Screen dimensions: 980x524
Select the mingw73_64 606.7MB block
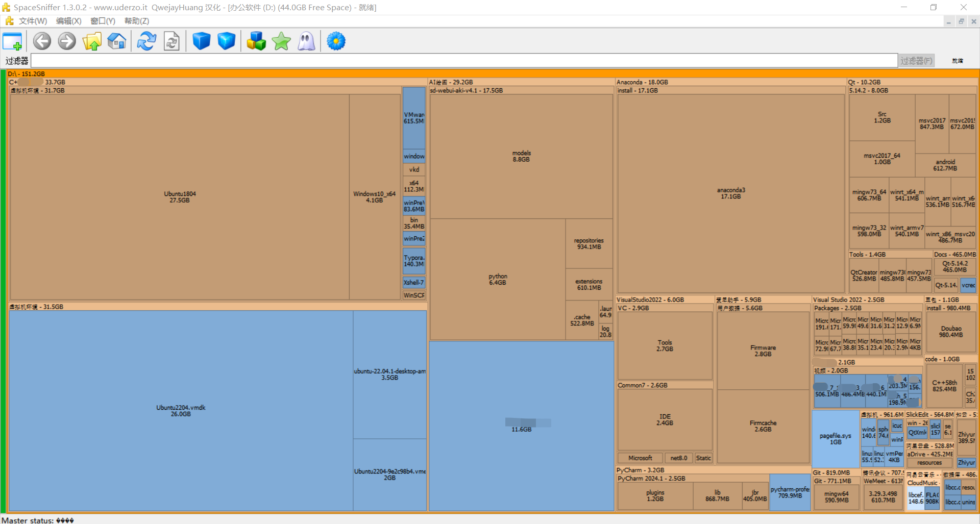pos(869,195)
